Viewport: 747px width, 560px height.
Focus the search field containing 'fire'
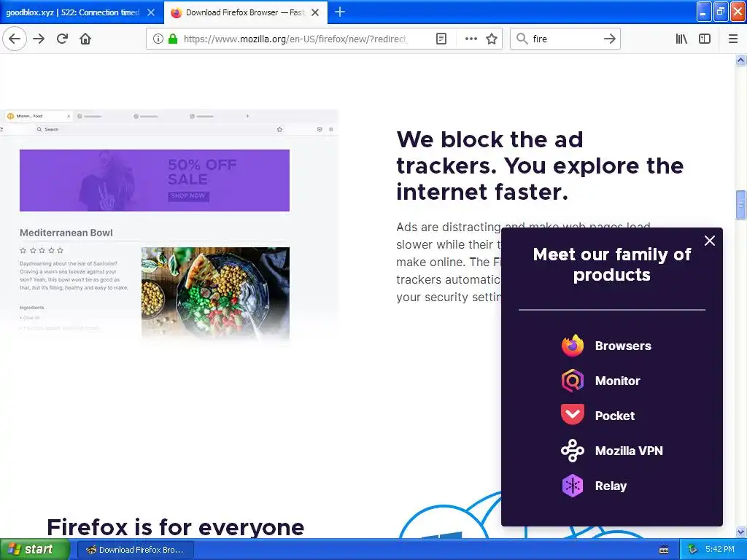point(565,39)
